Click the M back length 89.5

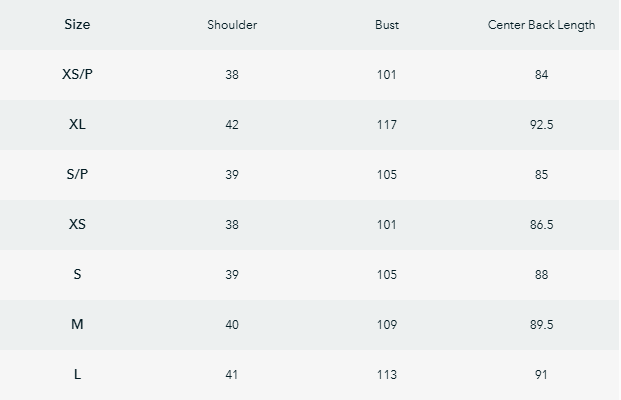coord(541,325)
